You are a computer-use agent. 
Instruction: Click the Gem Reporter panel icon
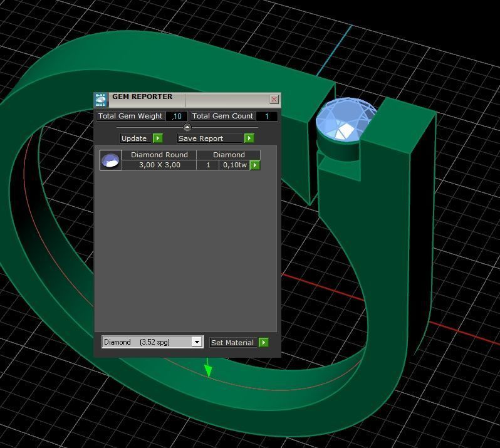(x=101, y=100)
